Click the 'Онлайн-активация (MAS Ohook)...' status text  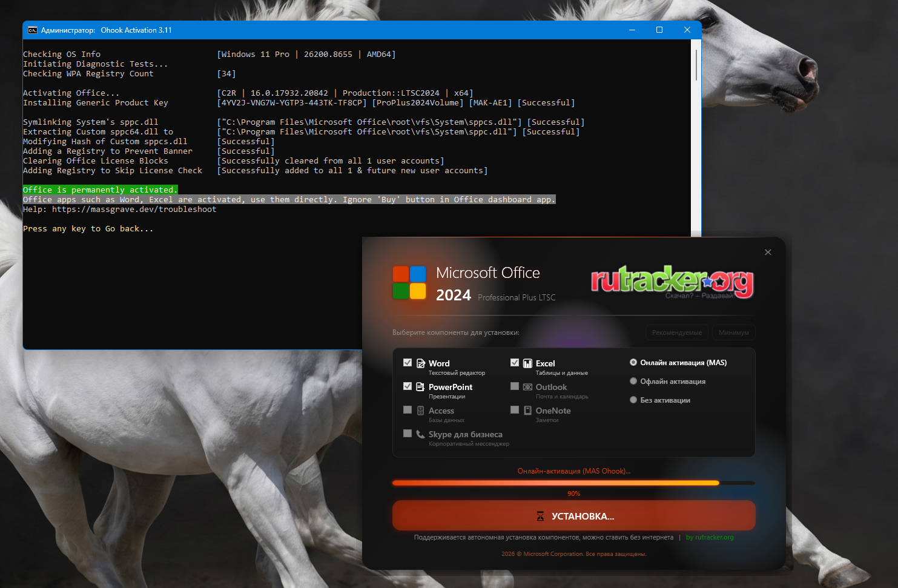click(574, 471)
